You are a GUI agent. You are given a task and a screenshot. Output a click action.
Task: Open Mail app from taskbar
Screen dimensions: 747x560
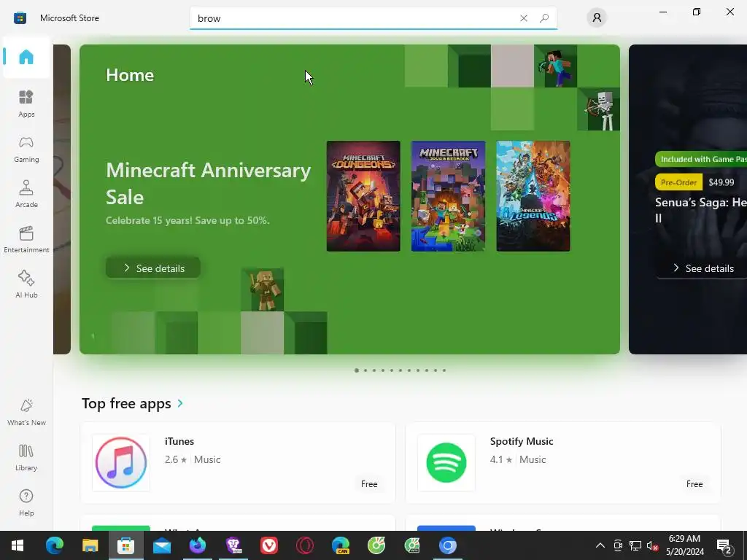point(162,545)
